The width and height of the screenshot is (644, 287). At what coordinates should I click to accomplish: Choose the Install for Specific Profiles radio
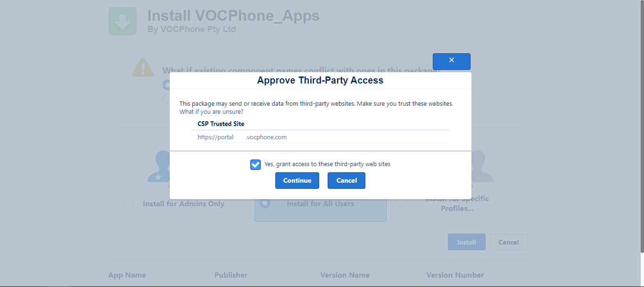pyautogui.click(x=402, y=203)
